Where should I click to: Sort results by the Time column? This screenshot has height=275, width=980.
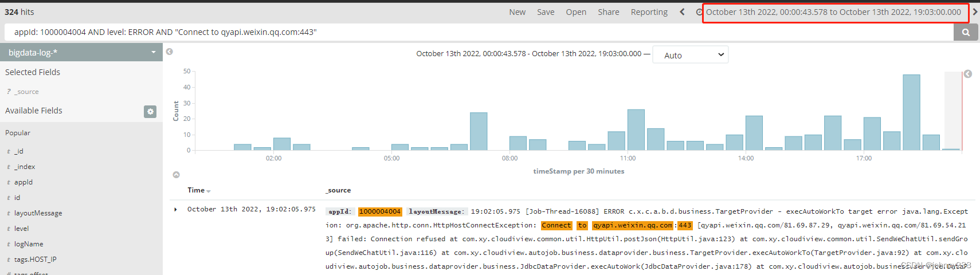199,190
